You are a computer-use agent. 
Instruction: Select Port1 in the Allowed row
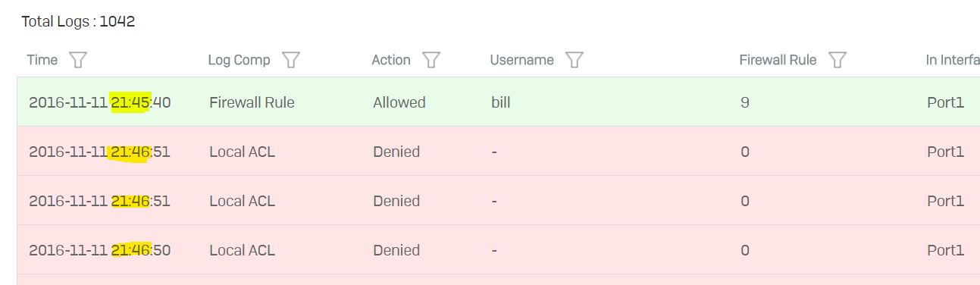click(x=945, y=102)
